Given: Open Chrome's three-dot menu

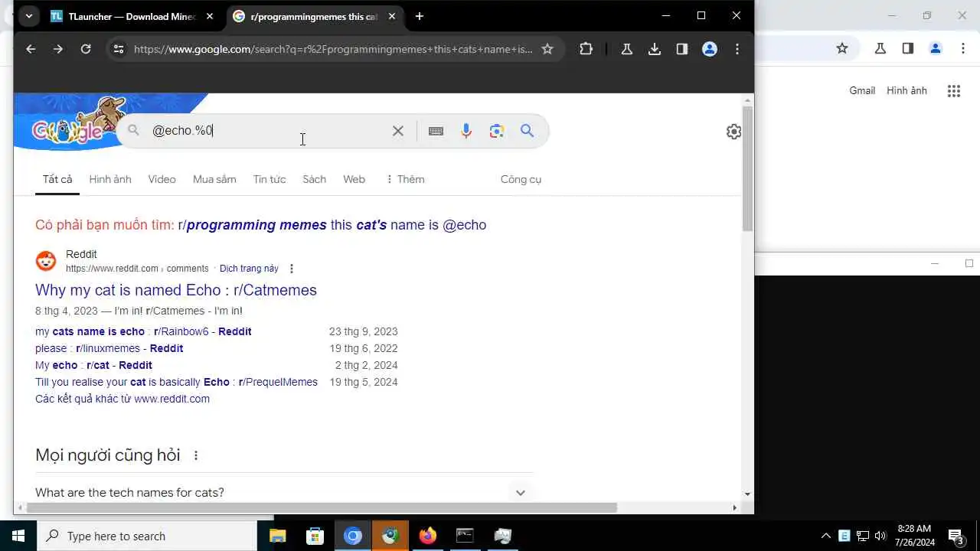Looking at the screenshot, I should [737, 49].
